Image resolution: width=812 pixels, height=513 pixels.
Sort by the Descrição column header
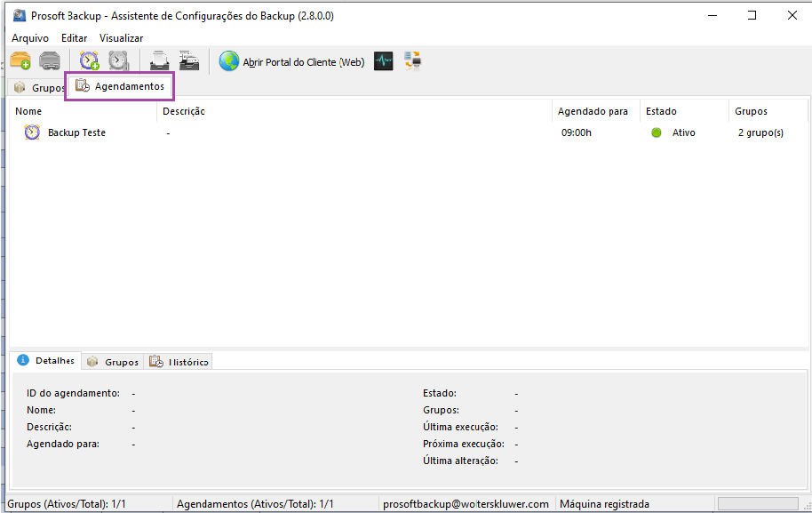tap(354, 111)
